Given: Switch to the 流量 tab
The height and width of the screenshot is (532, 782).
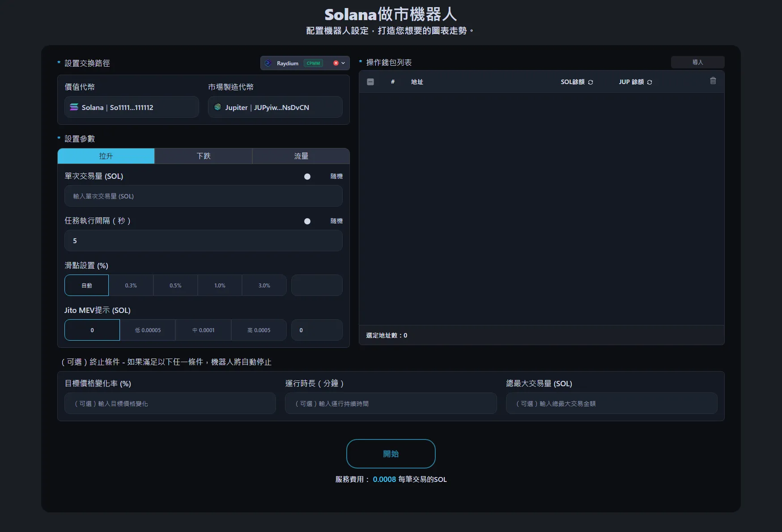Looking at the screenshot, I should [301, 156].
